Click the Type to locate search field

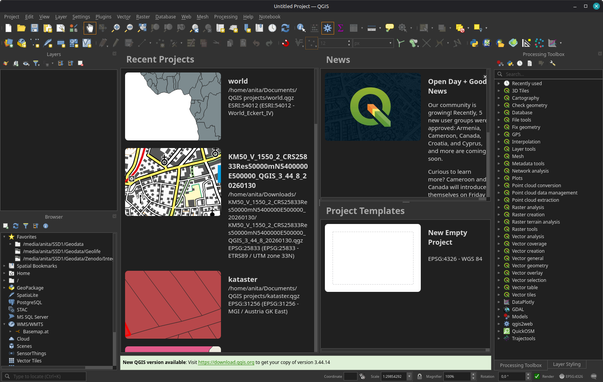point(44,376)
